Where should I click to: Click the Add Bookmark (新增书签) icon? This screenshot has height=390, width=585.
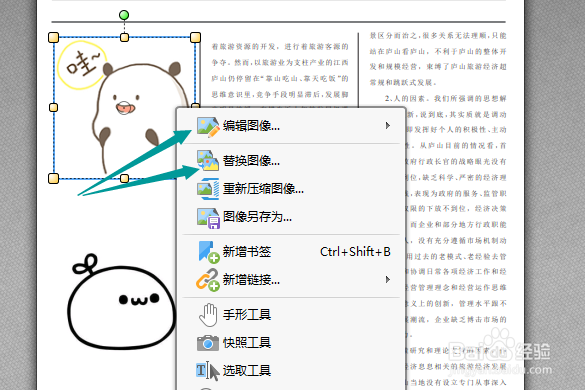208,252
